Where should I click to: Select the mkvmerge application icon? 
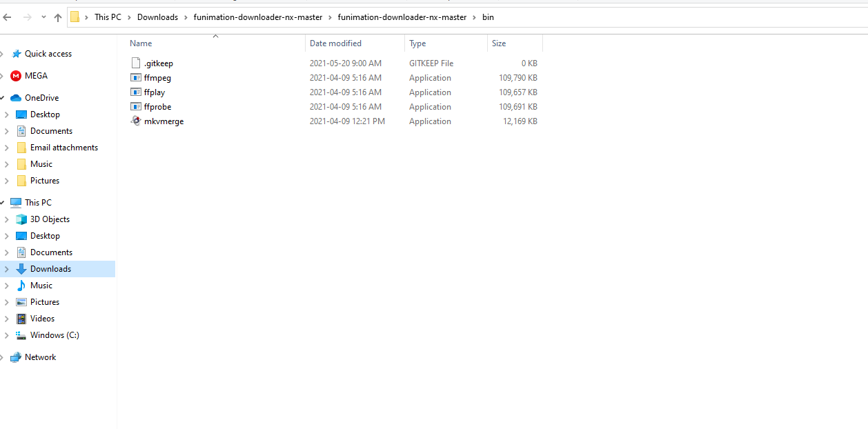pyautogui.click(x=136, y=121)
